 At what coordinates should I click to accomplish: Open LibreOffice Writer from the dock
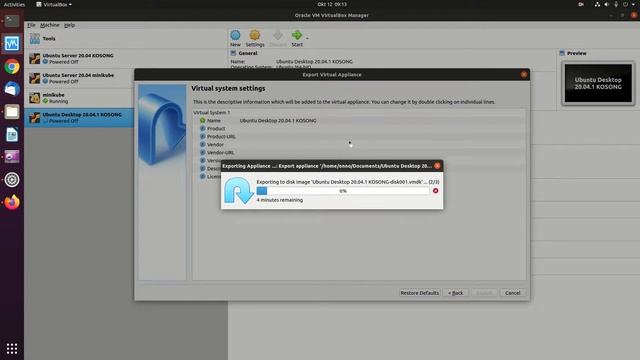(x=12, y=134)
